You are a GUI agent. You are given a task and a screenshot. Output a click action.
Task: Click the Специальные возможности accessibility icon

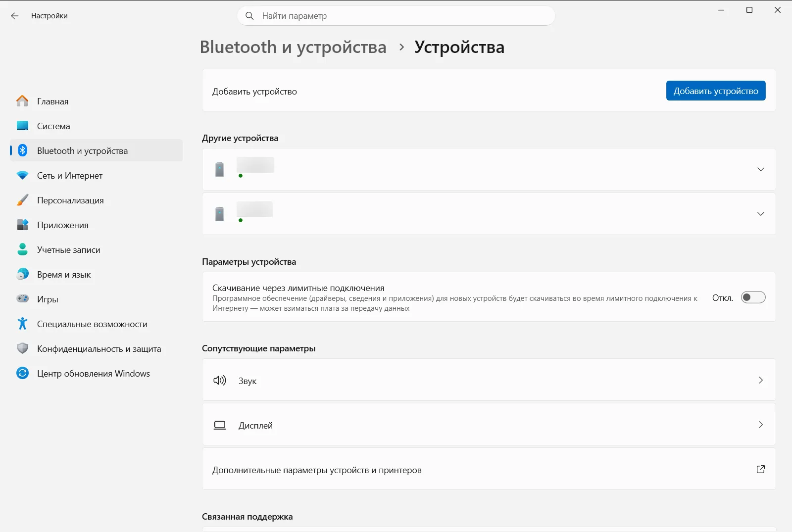pyautogui.click(x=22, y=324)
